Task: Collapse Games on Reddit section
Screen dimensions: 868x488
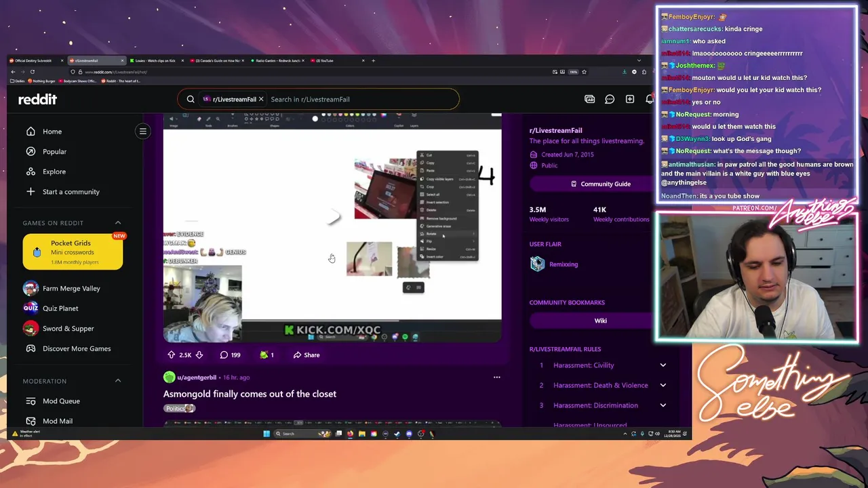Action: tap(118, 223)
